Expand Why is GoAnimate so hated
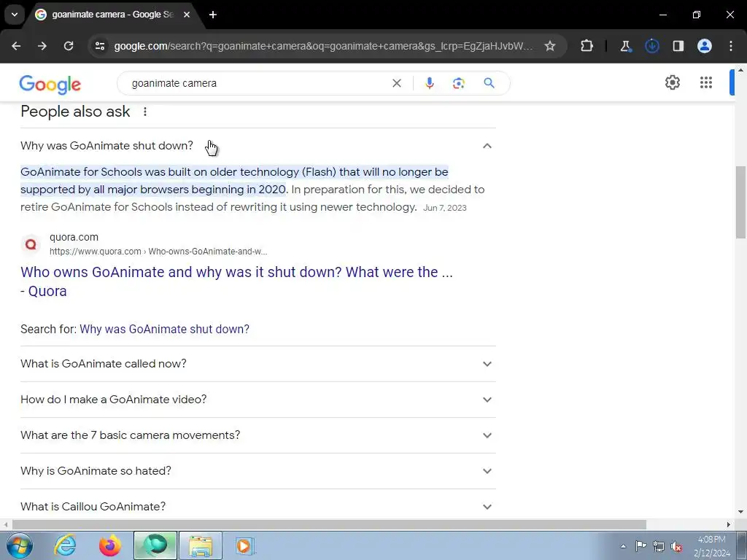This screenshot has height=560, width=747. [258, 471]
